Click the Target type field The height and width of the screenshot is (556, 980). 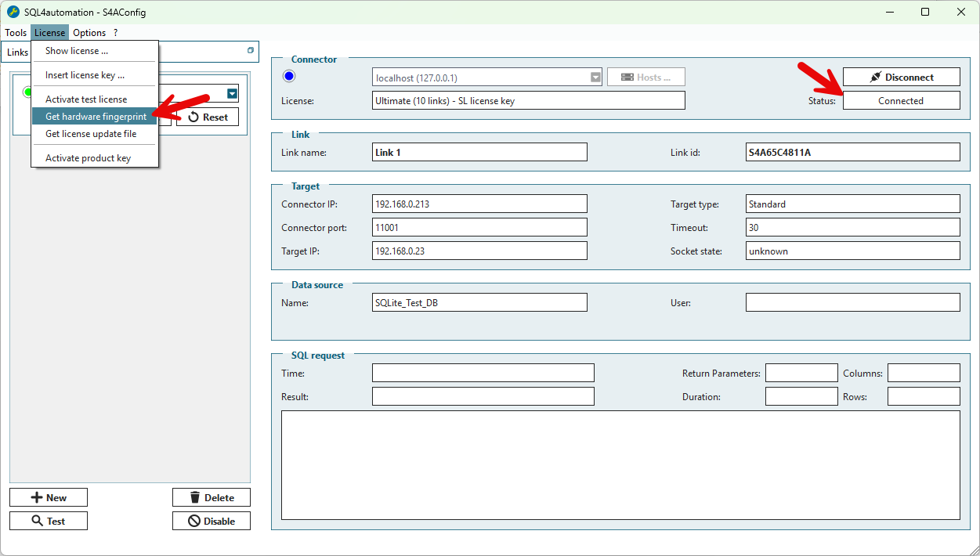[853, 204]
